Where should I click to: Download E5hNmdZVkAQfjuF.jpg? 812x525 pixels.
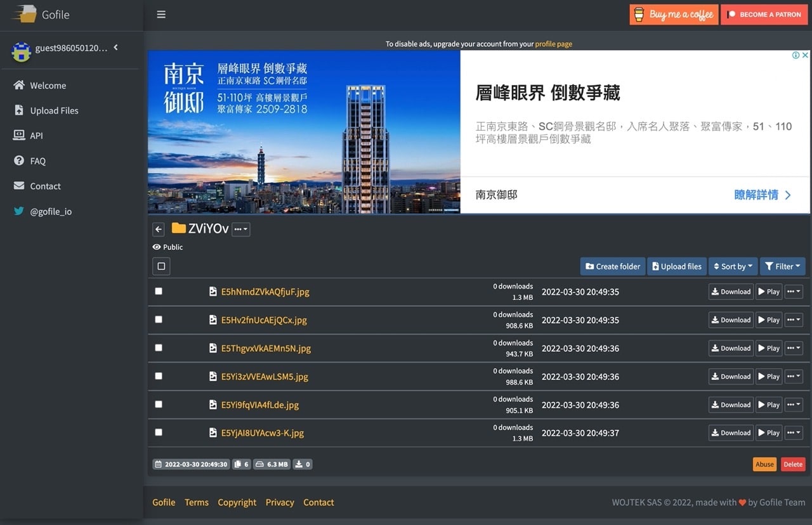(731, 292)
